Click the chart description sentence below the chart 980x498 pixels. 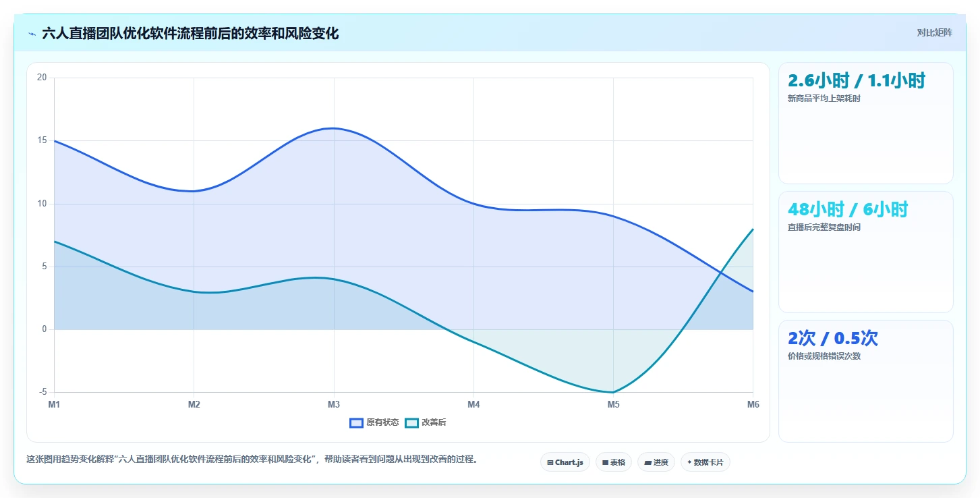[x=252, y=460]
